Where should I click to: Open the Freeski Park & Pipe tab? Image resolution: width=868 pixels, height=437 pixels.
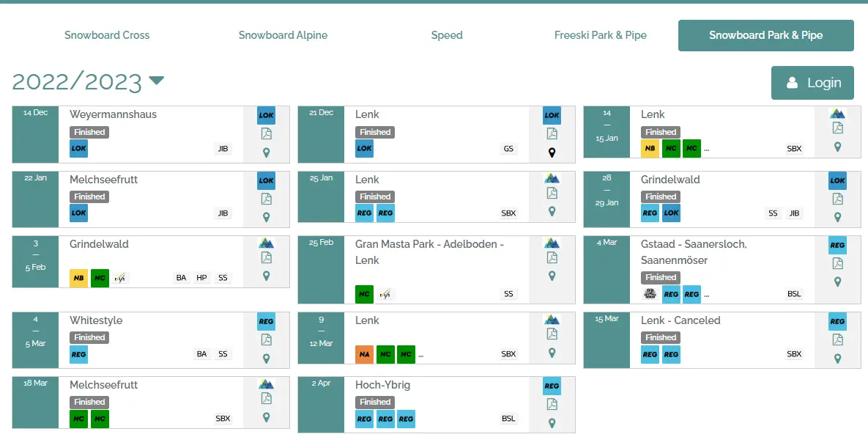click(x=601, y=35)
